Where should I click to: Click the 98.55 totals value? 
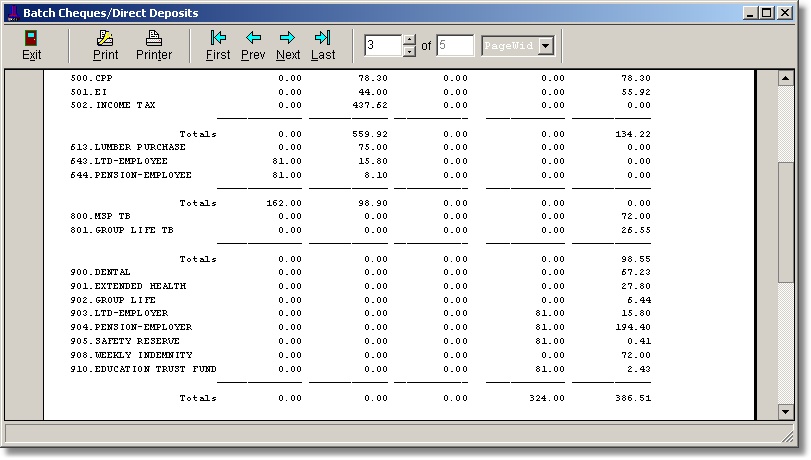click(x=636, y=259)
